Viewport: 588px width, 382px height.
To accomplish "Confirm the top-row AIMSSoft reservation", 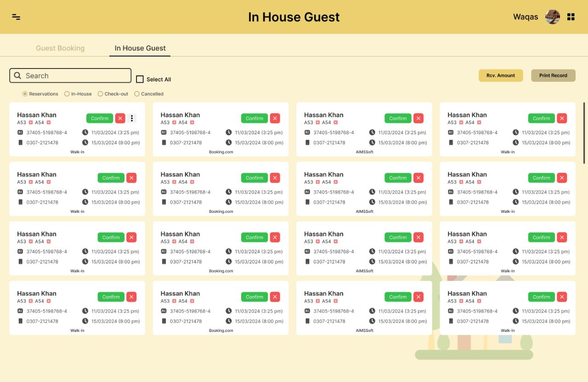I will 398,118.
